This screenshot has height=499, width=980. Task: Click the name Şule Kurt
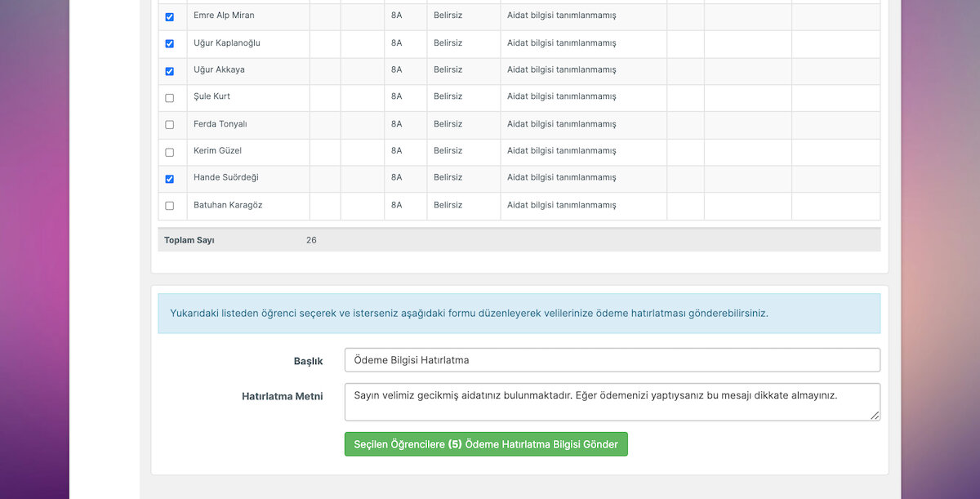point(212,96)
